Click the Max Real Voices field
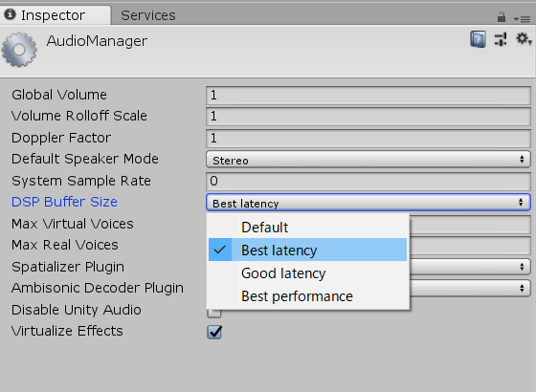 [470, 246]
